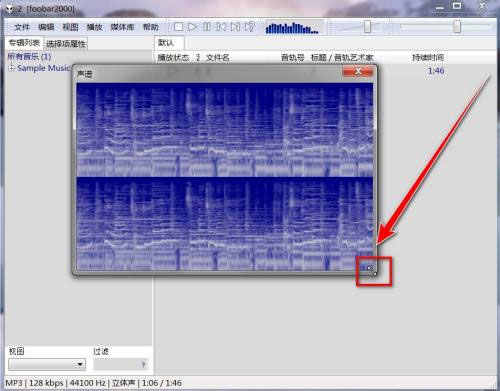Image resolution: width=500 pixels, height=391 pixels.
Task: Close the 声谱 spectrogram window
Action: (358, 71)
